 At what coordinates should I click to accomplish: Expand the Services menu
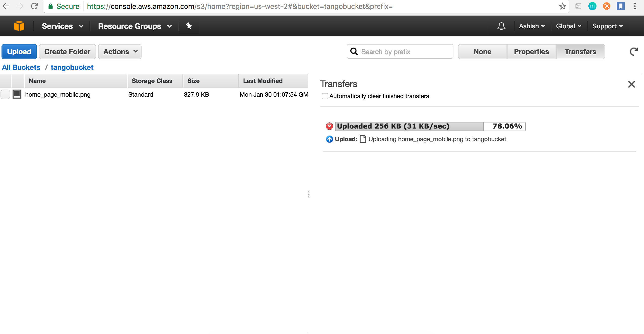tap(62, 26)
